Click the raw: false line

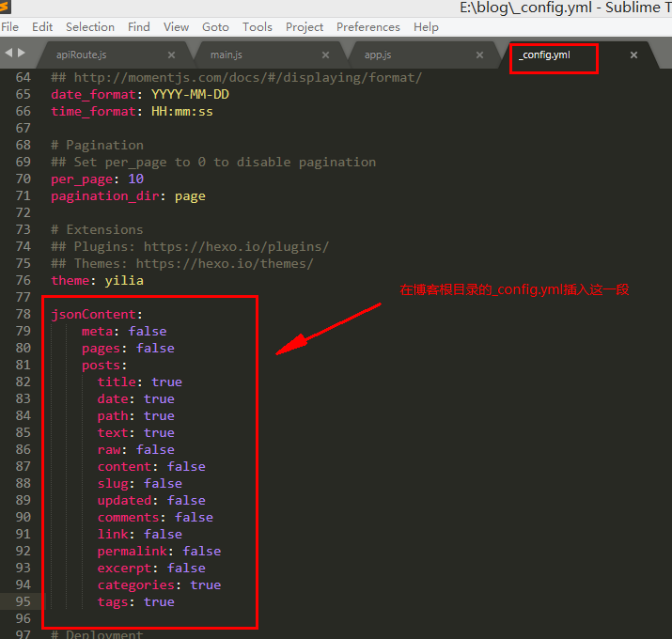pyautogui.click(x=136, y=449)
